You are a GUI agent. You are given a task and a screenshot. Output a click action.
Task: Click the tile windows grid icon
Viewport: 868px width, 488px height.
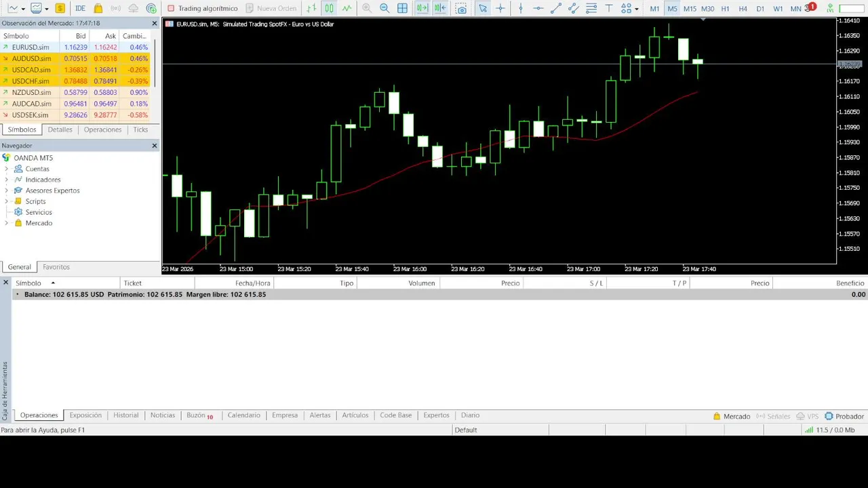(402, 8)
